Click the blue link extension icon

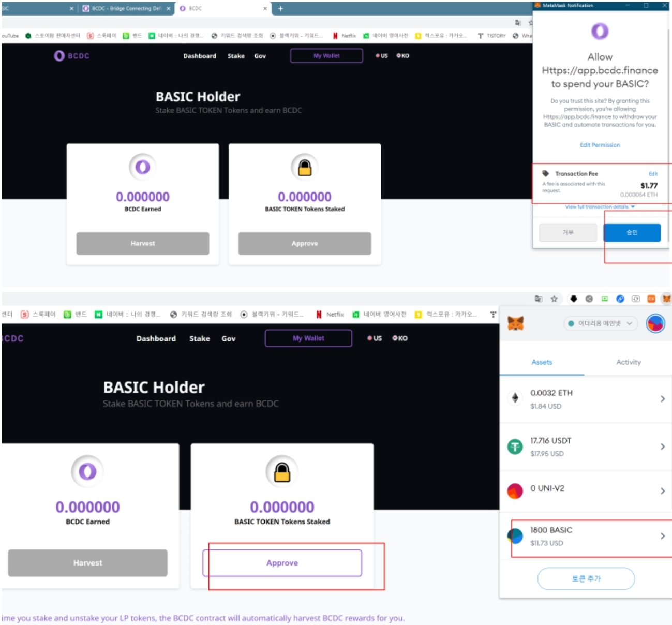[x=620, y=299]
